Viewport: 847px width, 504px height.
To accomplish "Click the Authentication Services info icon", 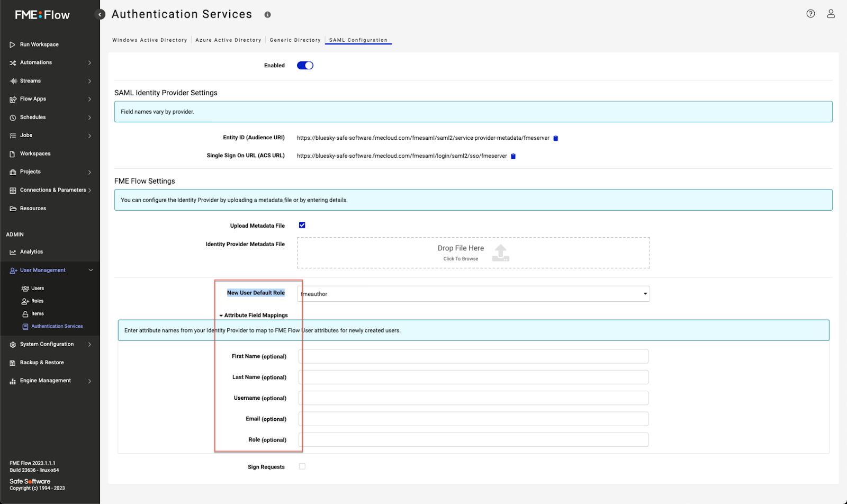I will coord(267,15).
